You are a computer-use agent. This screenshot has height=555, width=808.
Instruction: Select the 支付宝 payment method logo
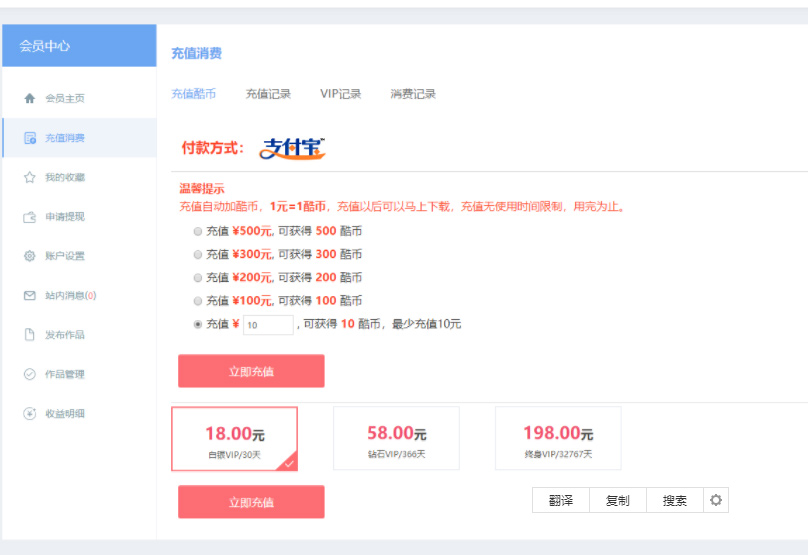[293, 148]
